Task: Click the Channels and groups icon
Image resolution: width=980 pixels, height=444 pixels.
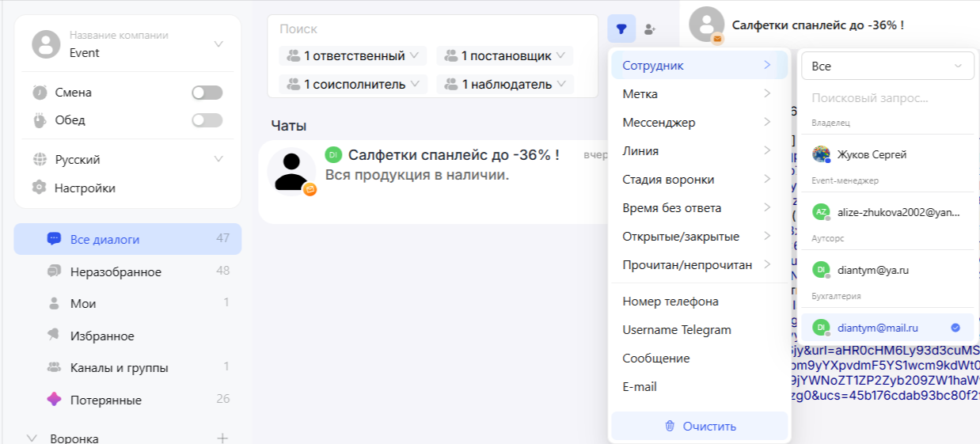Action: [54, 368]
